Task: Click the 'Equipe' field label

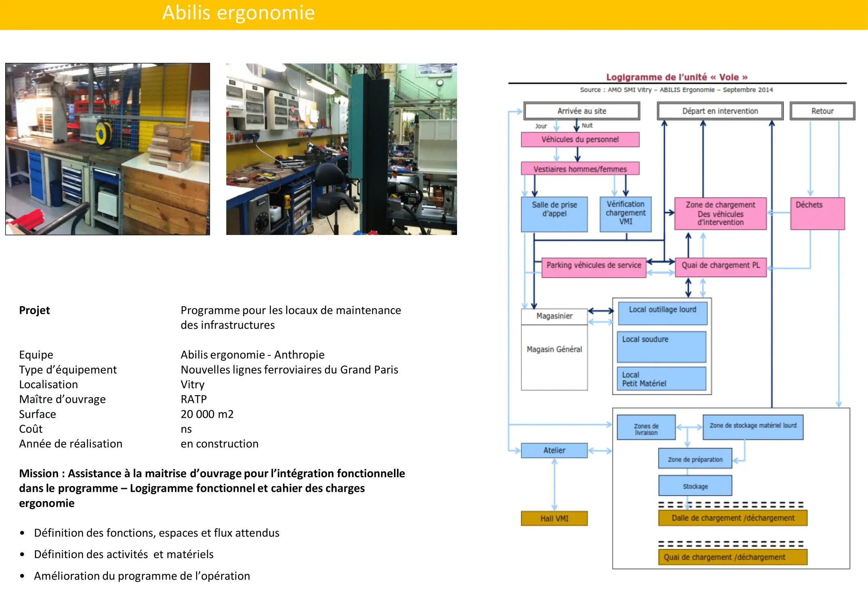Action: click(x=36, y=355)
